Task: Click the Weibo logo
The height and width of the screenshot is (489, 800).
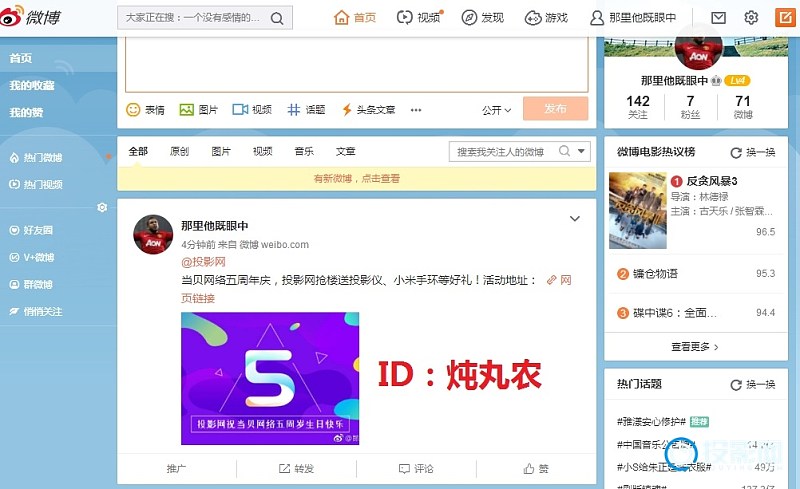Action: 31,17
